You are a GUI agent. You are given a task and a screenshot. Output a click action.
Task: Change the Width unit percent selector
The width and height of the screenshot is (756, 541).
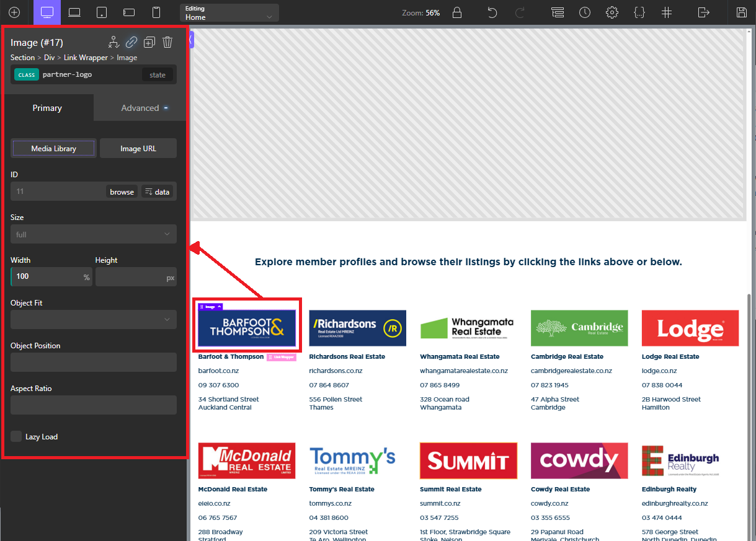[x=87, y=277]
